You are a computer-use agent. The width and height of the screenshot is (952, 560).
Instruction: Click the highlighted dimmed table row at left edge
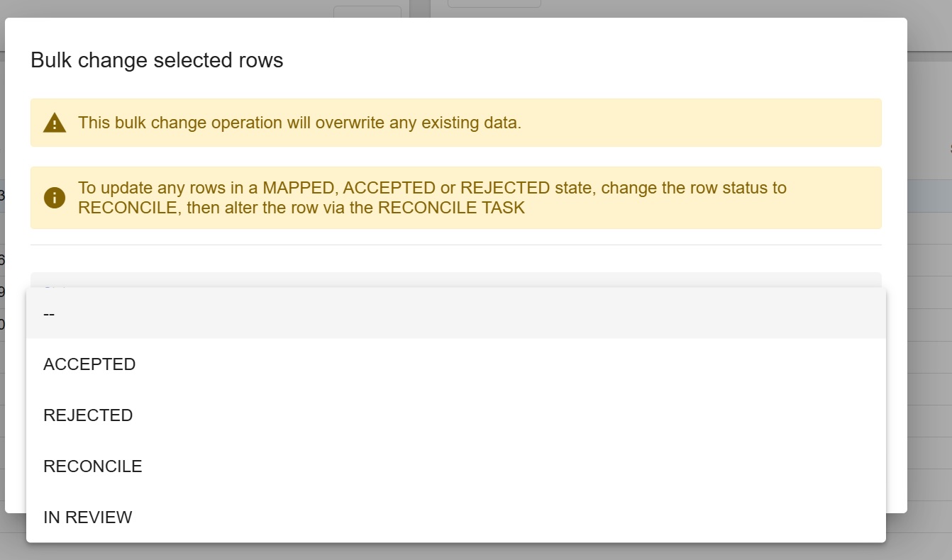2,196
